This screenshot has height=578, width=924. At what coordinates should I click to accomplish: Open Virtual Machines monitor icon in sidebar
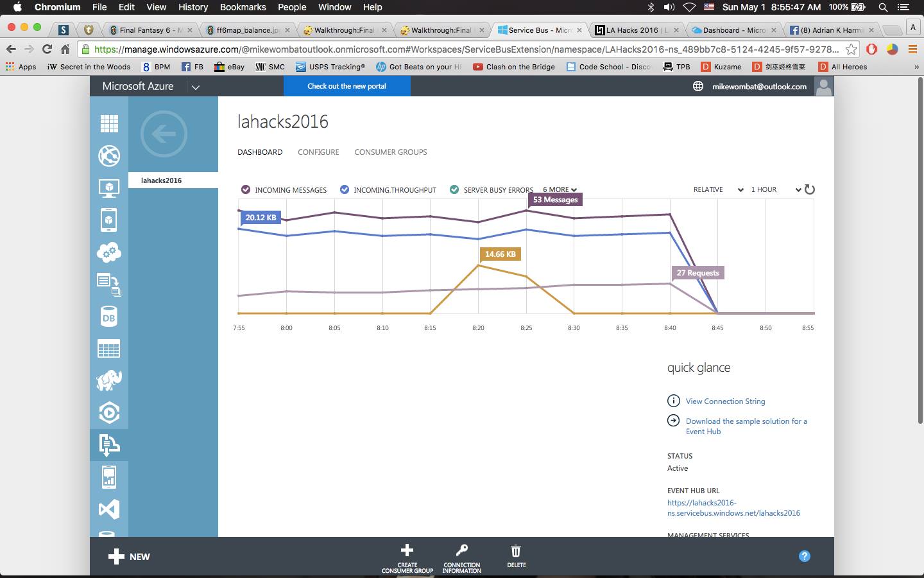[x=109, y=188]
